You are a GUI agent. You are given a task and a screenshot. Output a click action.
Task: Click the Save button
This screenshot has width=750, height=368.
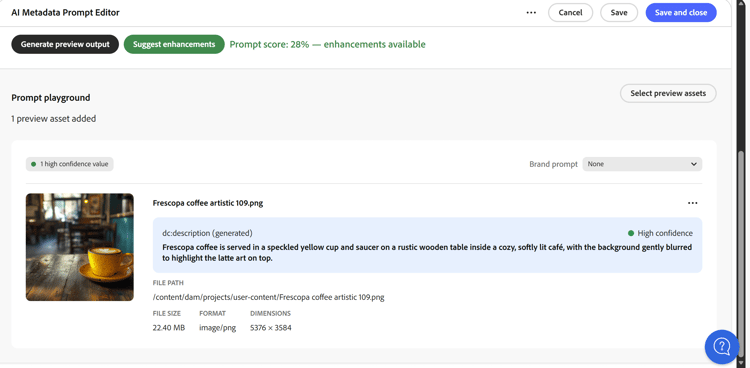click(x=619, y=12)
